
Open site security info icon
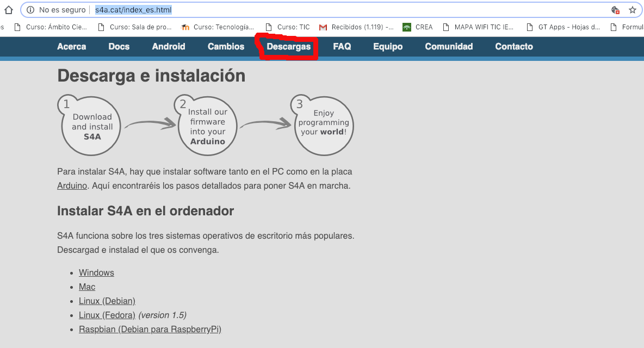(30, 10)
